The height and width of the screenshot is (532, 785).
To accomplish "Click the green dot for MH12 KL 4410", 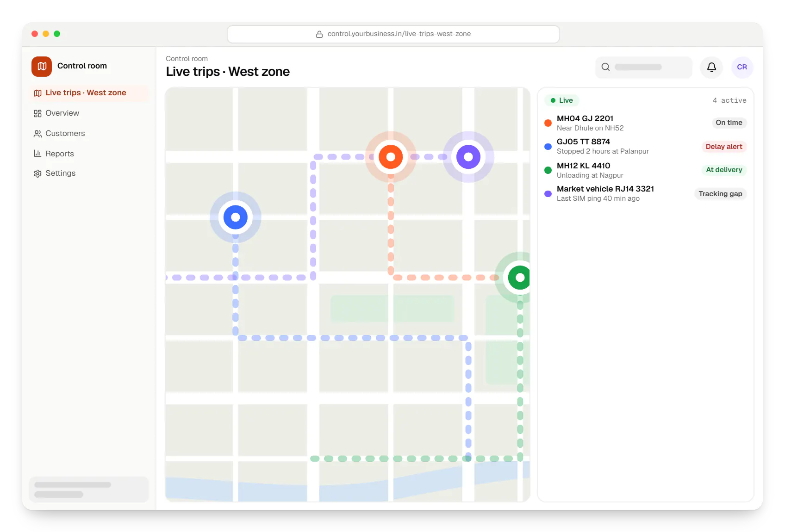I will (548, 170).
